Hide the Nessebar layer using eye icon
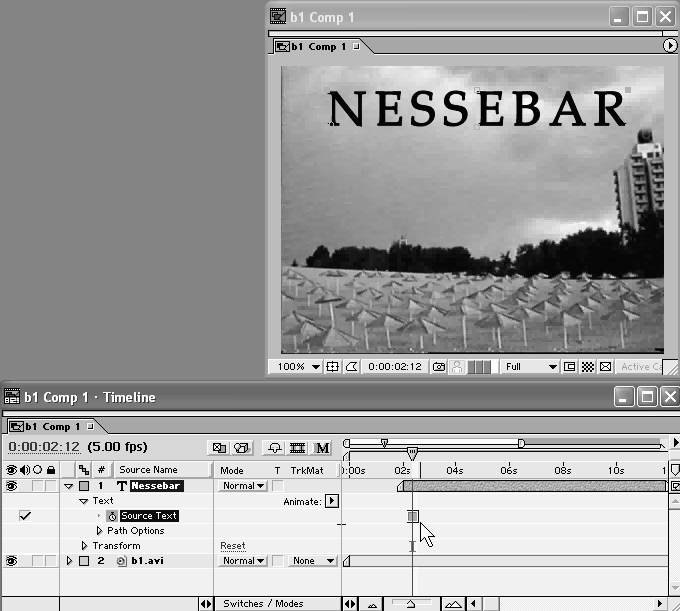 tap(12, 486)
